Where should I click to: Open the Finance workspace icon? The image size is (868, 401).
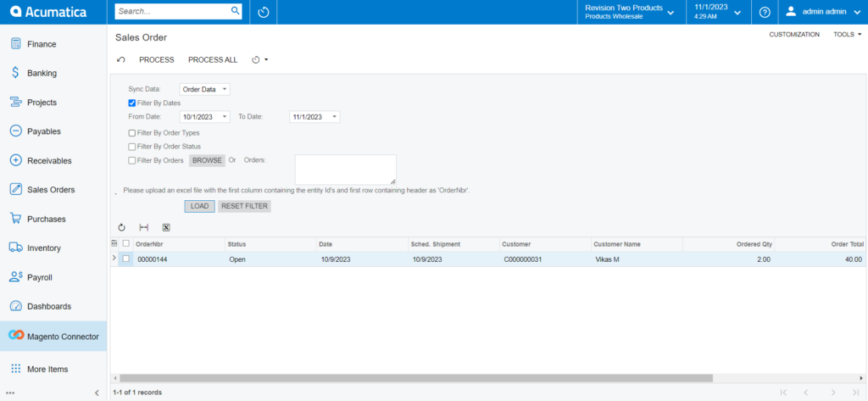pos(15,44)
